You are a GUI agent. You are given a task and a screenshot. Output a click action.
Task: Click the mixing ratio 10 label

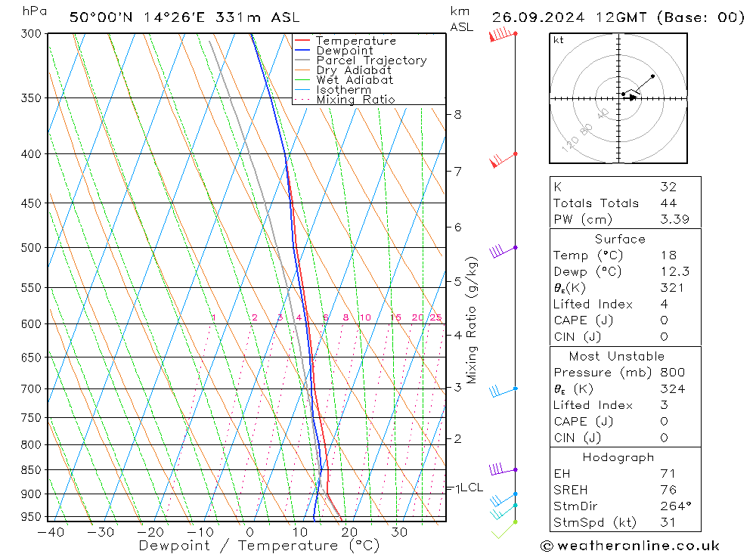tap(365, 317)
